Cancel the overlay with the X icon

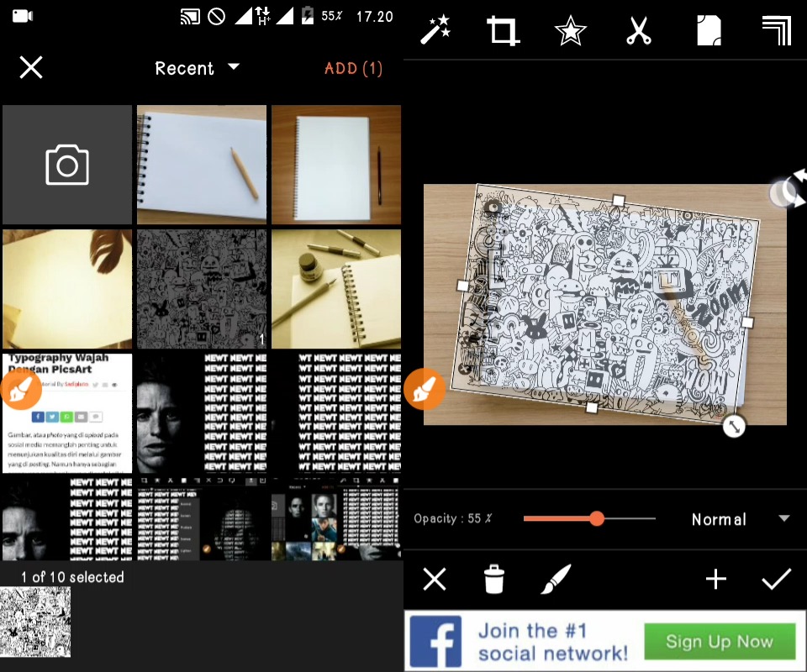(435, 580)
